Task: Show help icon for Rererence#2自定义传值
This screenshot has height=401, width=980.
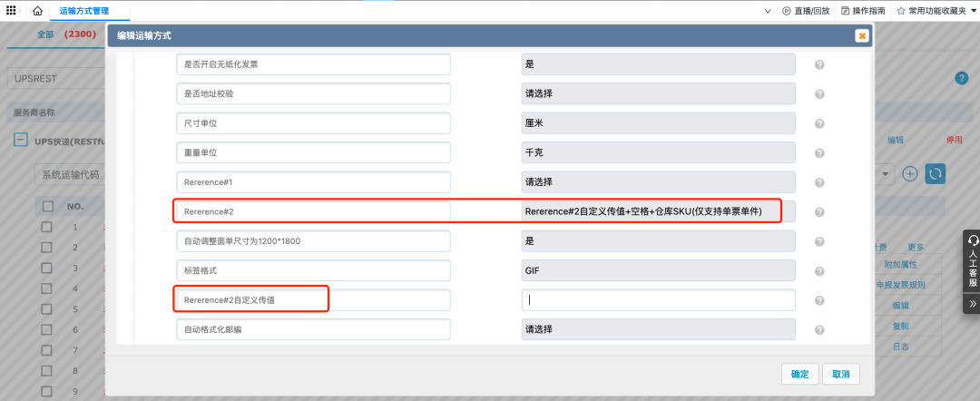Action: click(x=819, y=300)
